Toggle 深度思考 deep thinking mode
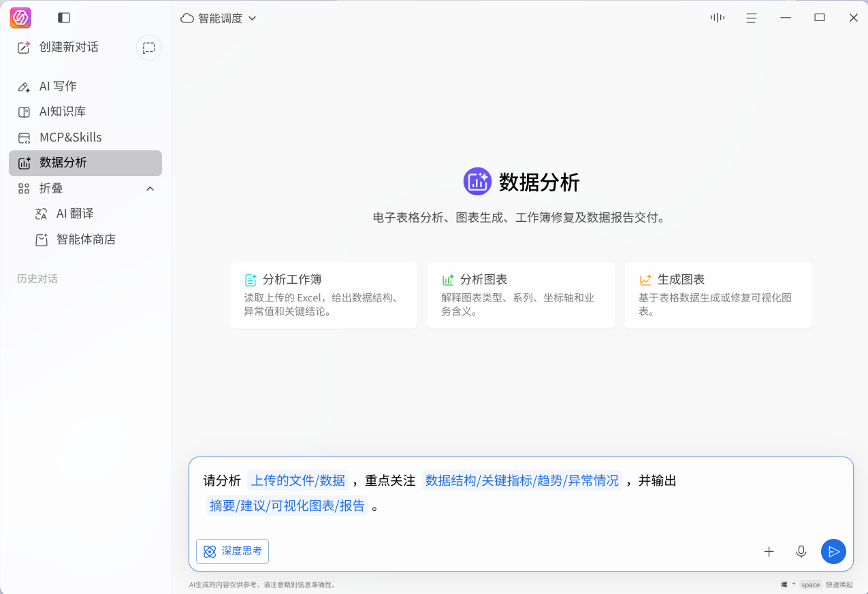868x594 pixels. coord(232,551)
